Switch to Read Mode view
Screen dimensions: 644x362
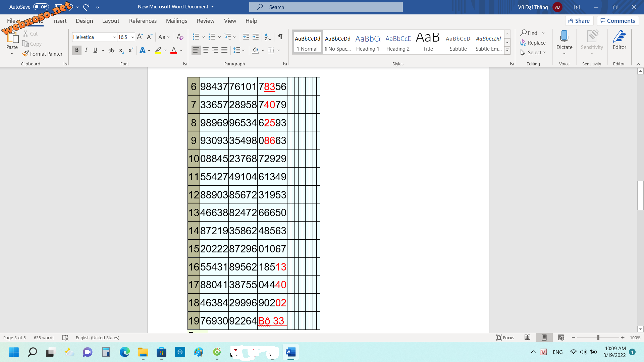[527, 338]
